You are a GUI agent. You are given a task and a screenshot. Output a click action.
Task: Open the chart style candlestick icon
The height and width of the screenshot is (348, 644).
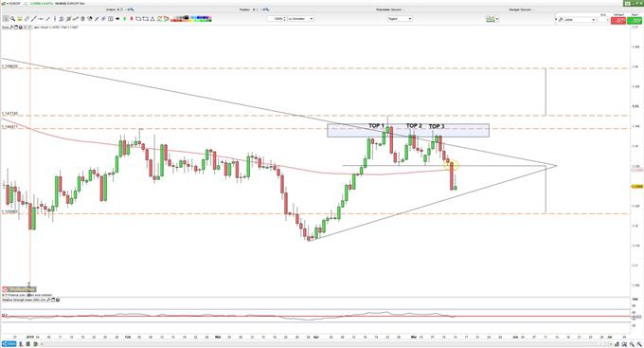(491, 19)
